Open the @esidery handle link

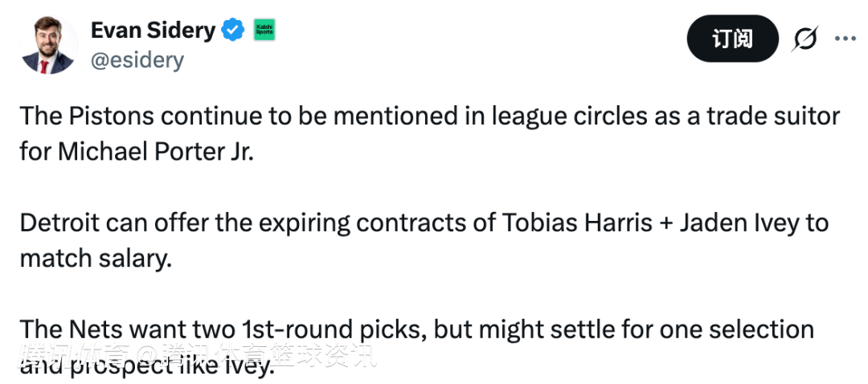(137, 60)
